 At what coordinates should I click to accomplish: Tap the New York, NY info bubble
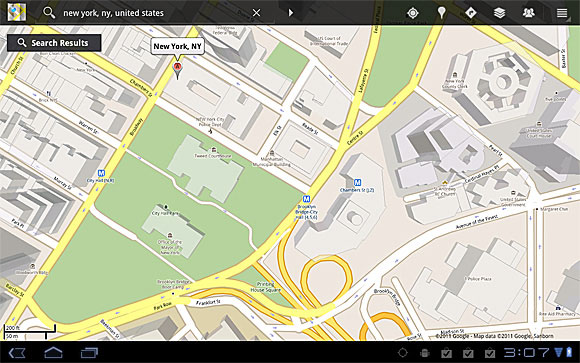point(178,47)
